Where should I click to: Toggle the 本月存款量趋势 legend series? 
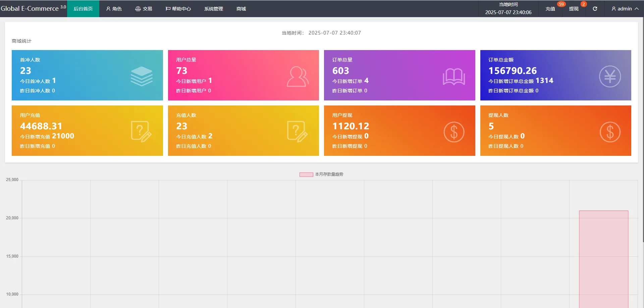321,174
